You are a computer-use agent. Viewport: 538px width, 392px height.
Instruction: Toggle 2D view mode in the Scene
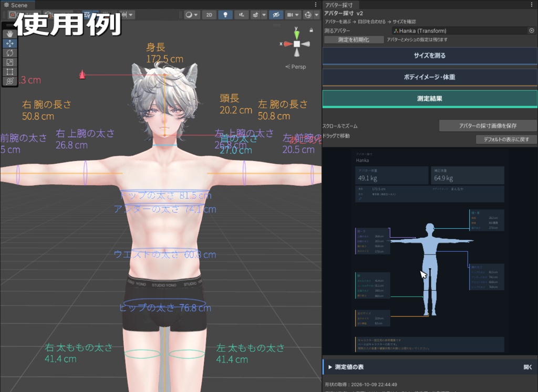point(209,15)
